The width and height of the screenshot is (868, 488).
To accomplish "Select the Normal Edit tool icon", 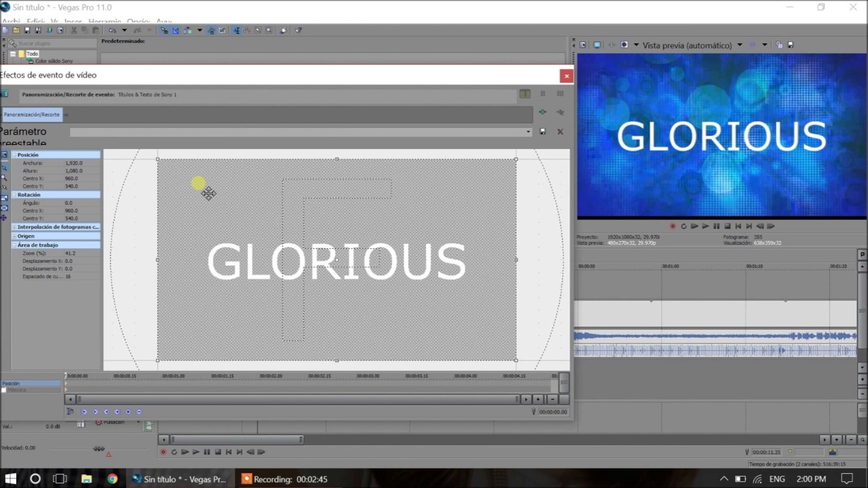I will pyautogui.click(x=236, y=30).
